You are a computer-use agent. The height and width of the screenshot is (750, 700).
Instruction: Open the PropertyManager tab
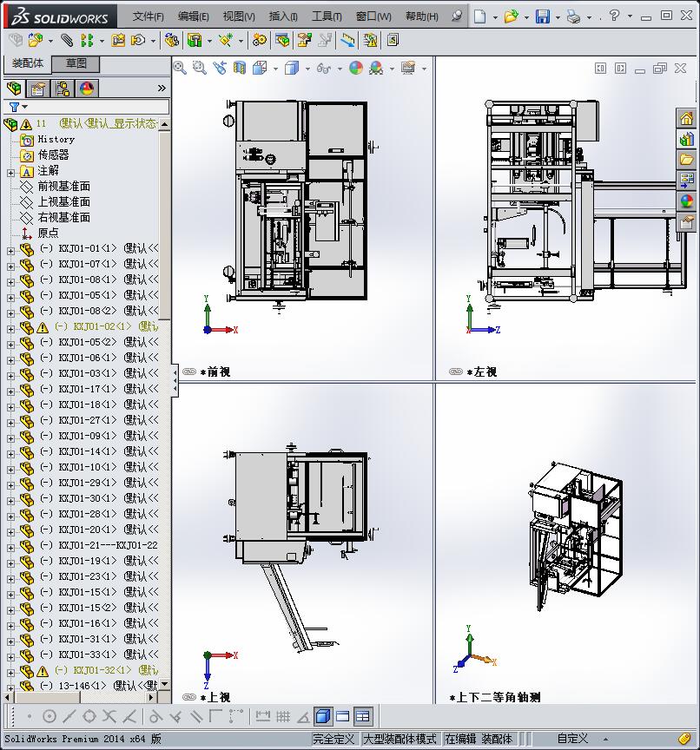[37, 89]
